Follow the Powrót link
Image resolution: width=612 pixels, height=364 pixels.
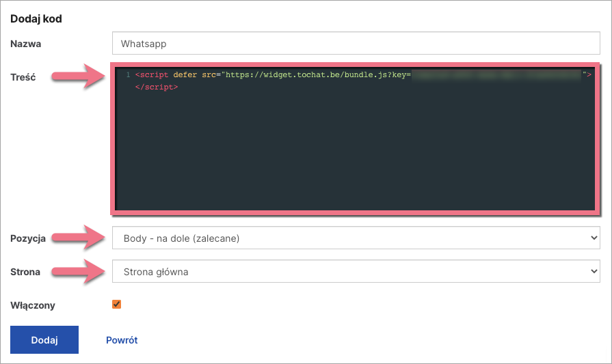pyautogui.click(x=122, y=340)
